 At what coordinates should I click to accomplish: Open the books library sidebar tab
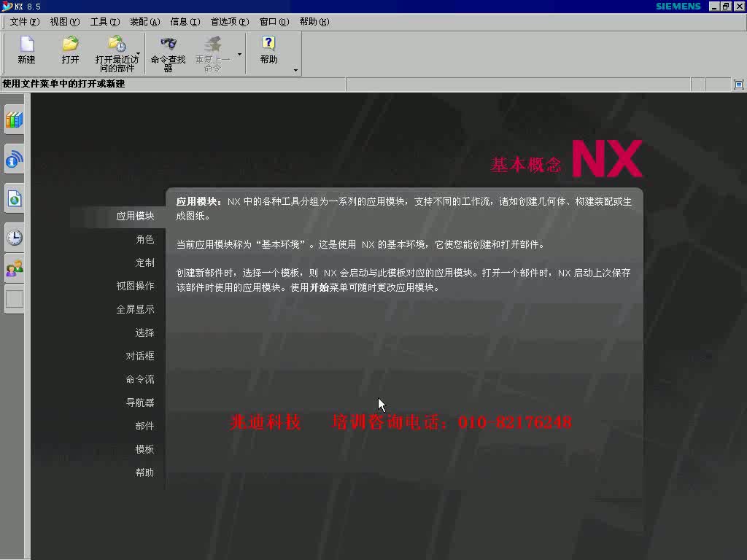point(15,120)
